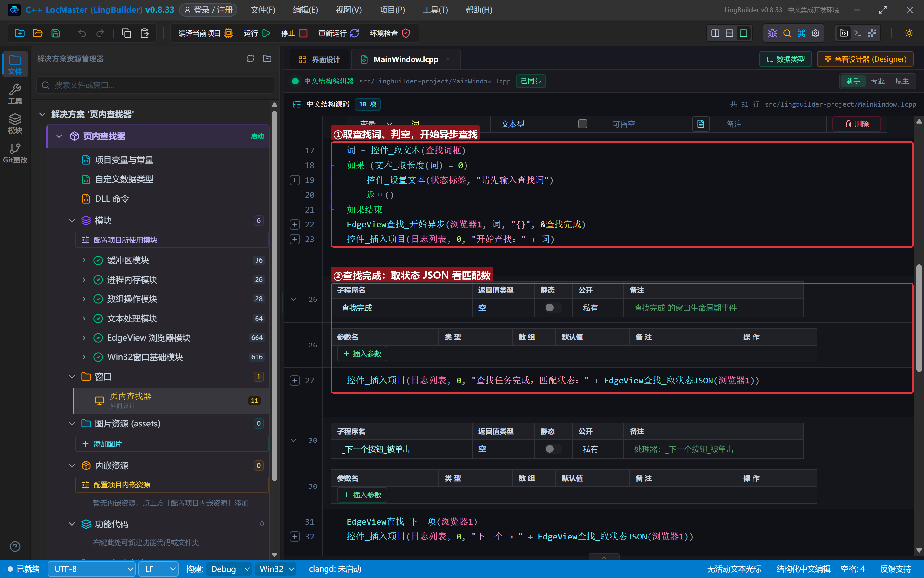Open the Debug build configuration dropdown
Screen dimensions: 924x578
click(x=229, y=569)
